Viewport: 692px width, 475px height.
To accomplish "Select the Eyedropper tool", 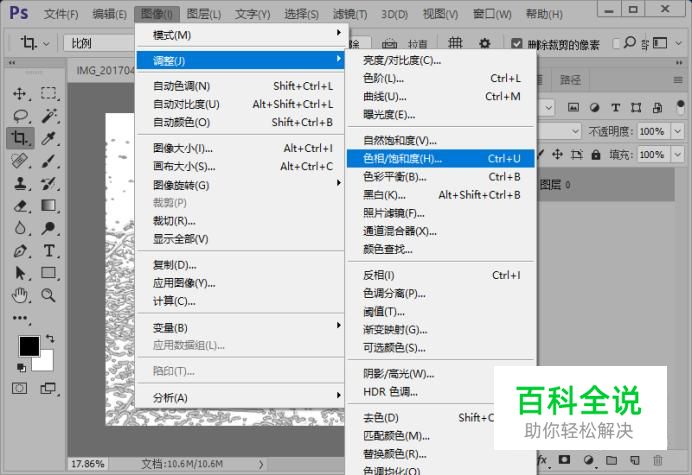I will [49, 138].
